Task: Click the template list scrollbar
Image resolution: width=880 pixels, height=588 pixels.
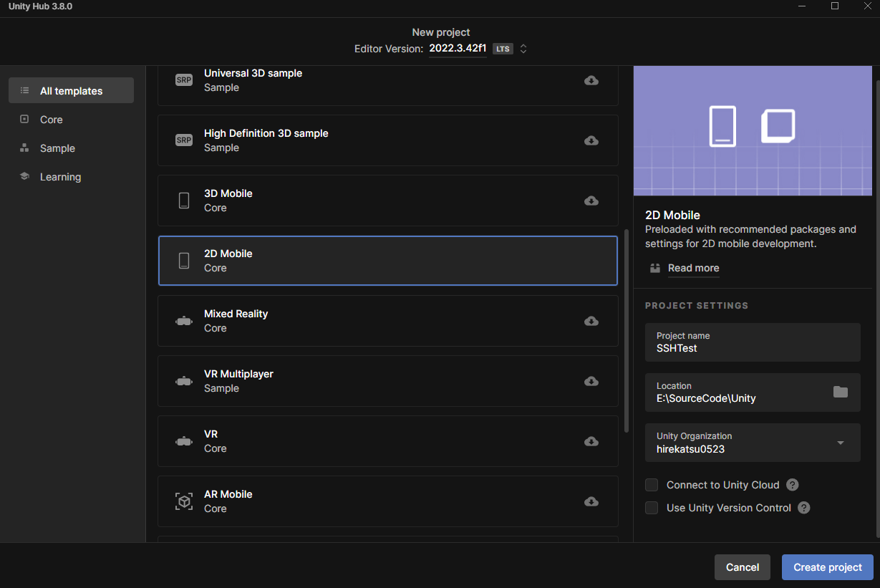Action: [x=627, y=331]
